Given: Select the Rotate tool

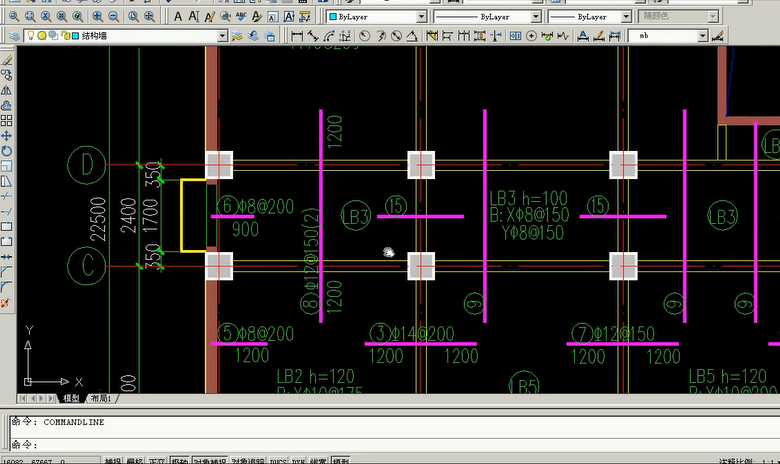Looking at the screenshot, I should click(x=6, y=150).
